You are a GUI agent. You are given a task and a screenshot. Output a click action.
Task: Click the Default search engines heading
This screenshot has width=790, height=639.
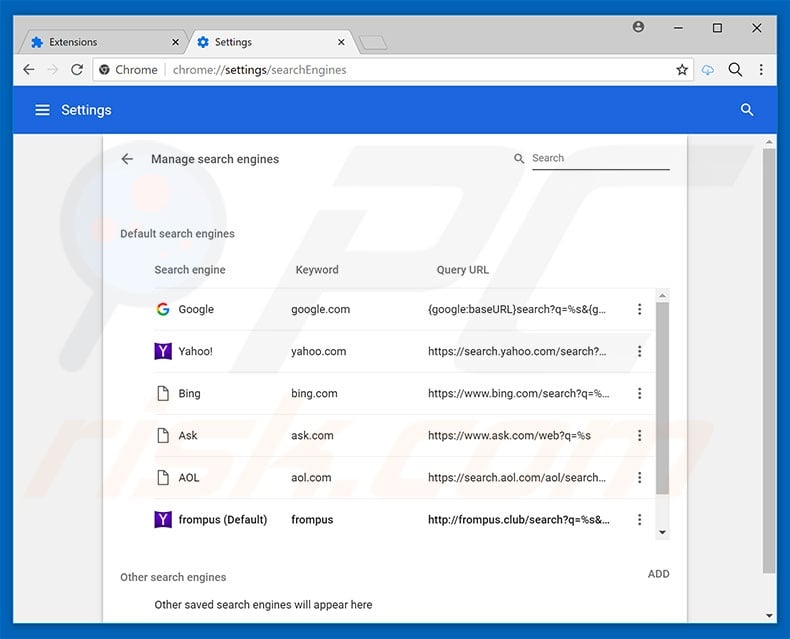click(177, 233)
